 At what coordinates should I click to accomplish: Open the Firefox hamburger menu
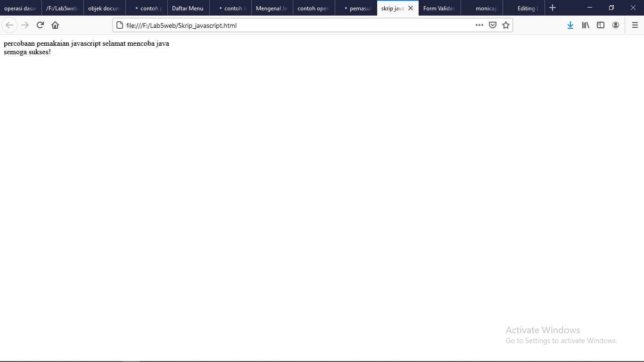(x=634, y=25)
